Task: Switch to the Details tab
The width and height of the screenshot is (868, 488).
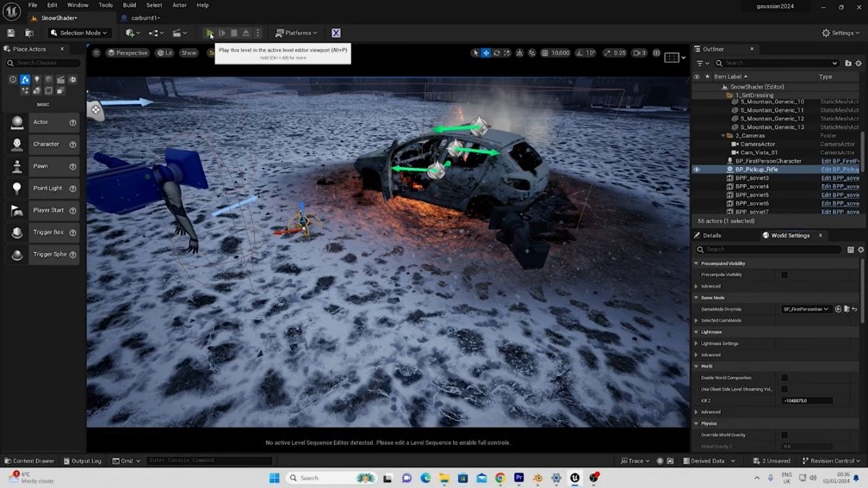Action: [x=711, y=235]
